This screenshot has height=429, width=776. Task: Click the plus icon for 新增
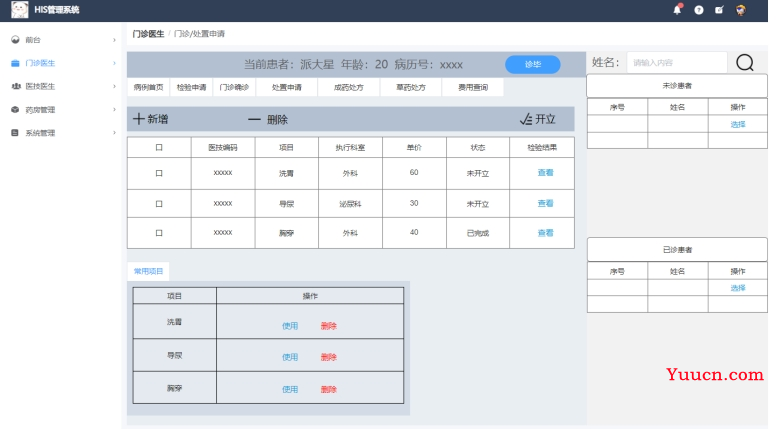[139, 119]
